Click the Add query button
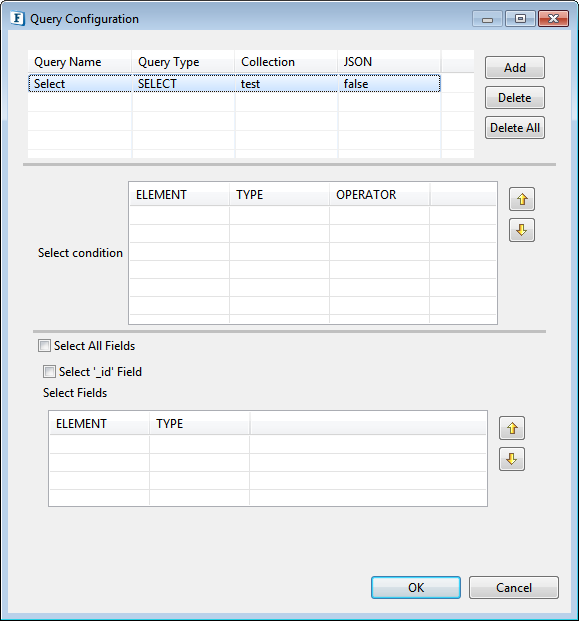Image resolution: width=579 pixels, height=621 pixels. (x=514, y=68)
